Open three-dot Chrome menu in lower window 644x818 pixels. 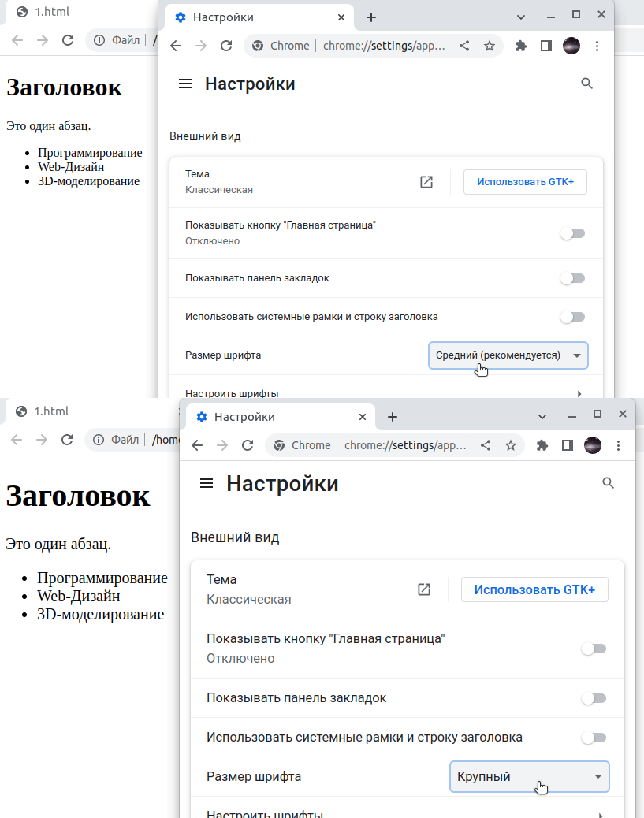(x=619, y=445)
